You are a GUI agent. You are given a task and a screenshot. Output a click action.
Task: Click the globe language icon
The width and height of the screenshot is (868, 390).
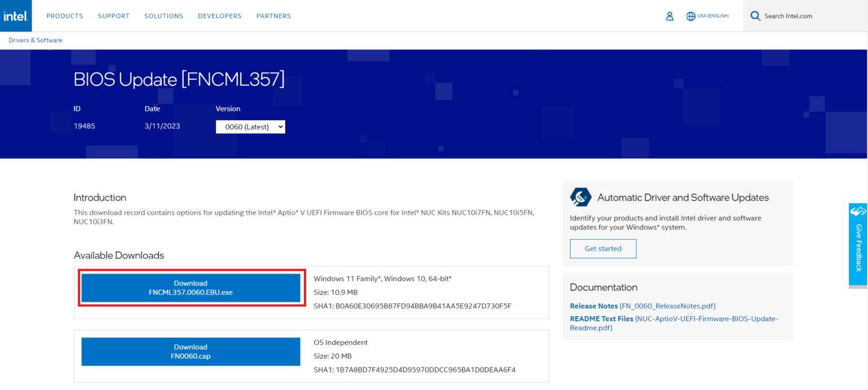[x=691, y=16]
